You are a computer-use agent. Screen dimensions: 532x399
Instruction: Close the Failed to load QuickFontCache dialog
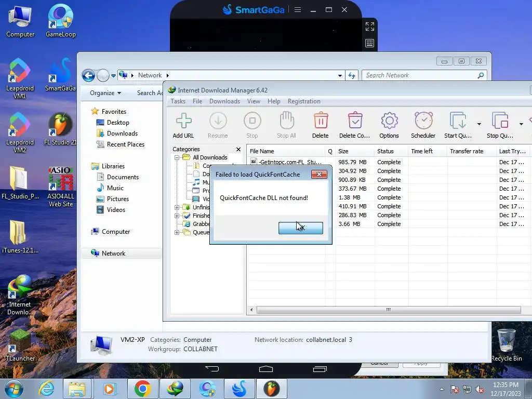click(319, 175)
